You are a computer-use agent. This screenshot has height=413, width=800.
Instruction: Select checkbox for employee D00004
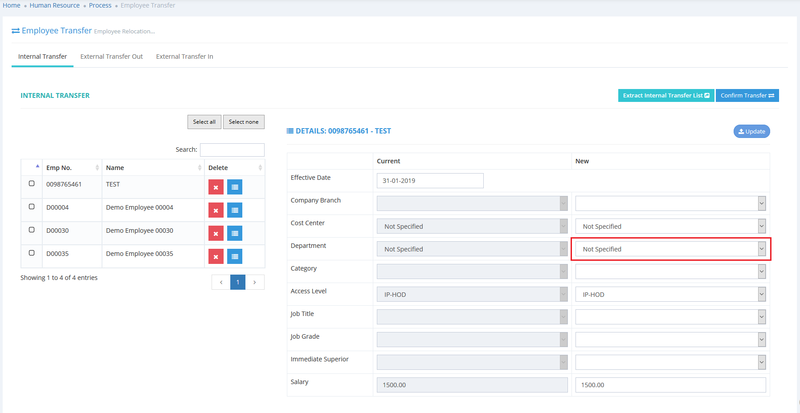click(31, 208)
